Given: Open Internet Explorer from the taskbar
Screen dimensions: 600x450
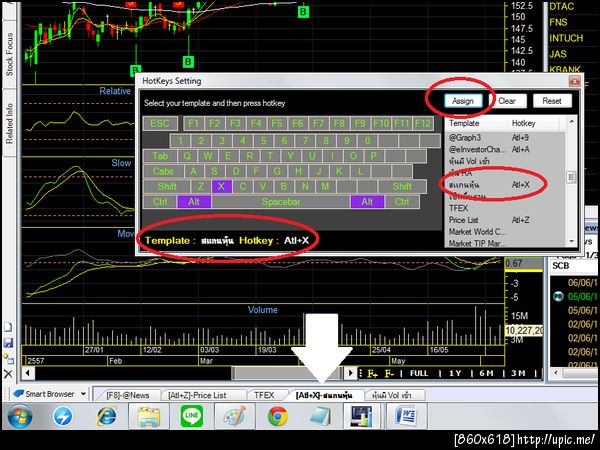Looking at the screenshot, I should (107, 417).
